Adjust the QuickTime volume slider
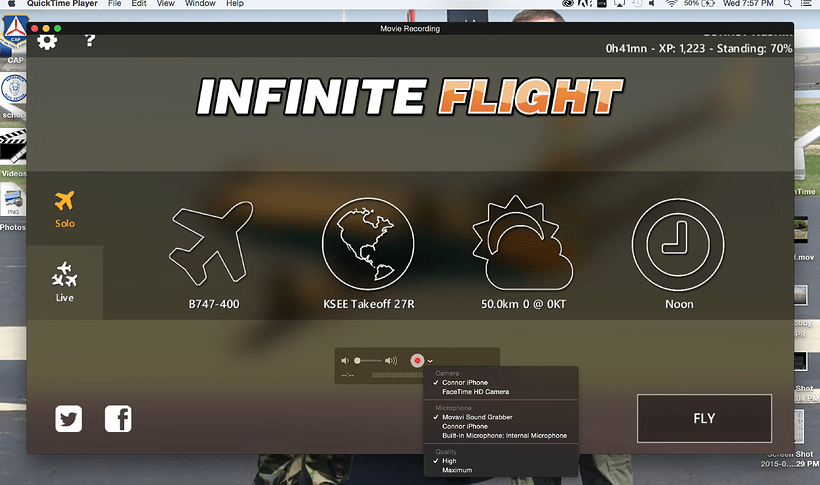This screenshot has height=485, width=820. pyautogui.click(x=369, y=360)
